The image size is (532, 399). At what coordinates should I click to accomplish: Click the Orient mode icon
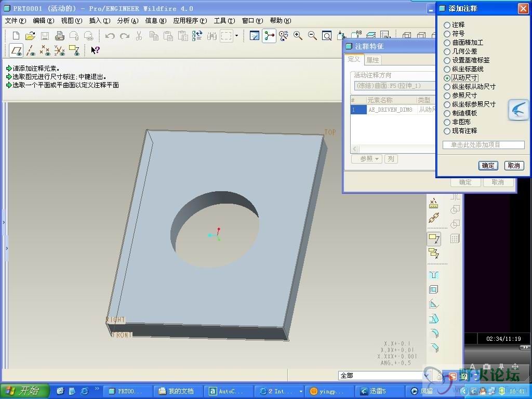pyautogui.click(x=284, y=36)
